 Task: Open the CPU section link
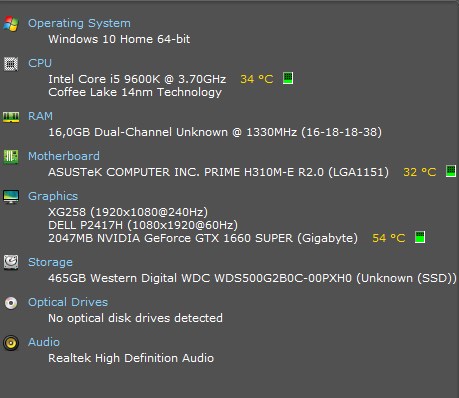click(40, 63)
